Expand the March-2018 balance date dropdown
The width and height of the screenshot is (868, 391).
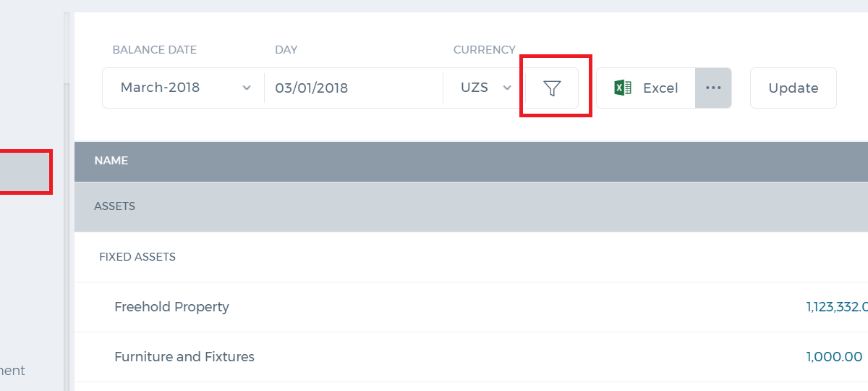pos(184,88)
